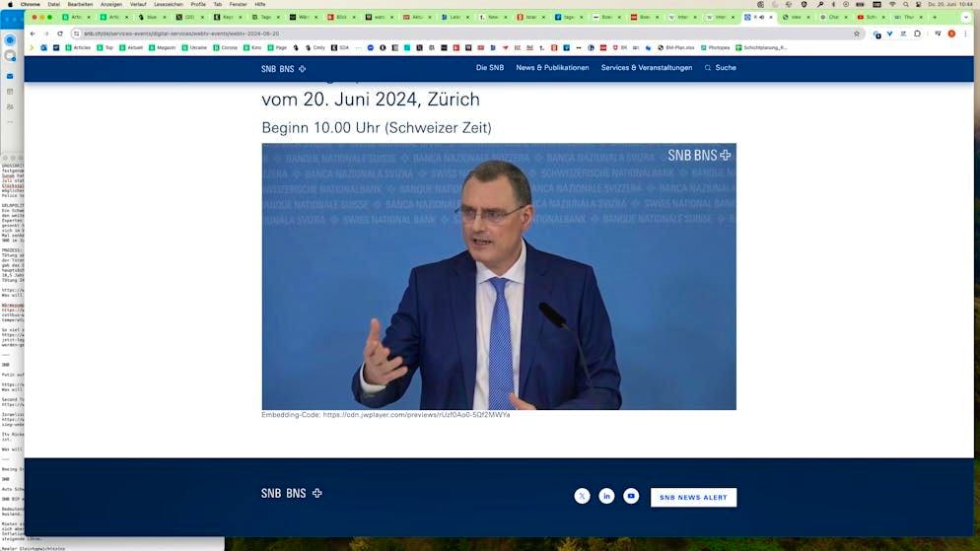Open the Datei menu

[x=54, y=4]
